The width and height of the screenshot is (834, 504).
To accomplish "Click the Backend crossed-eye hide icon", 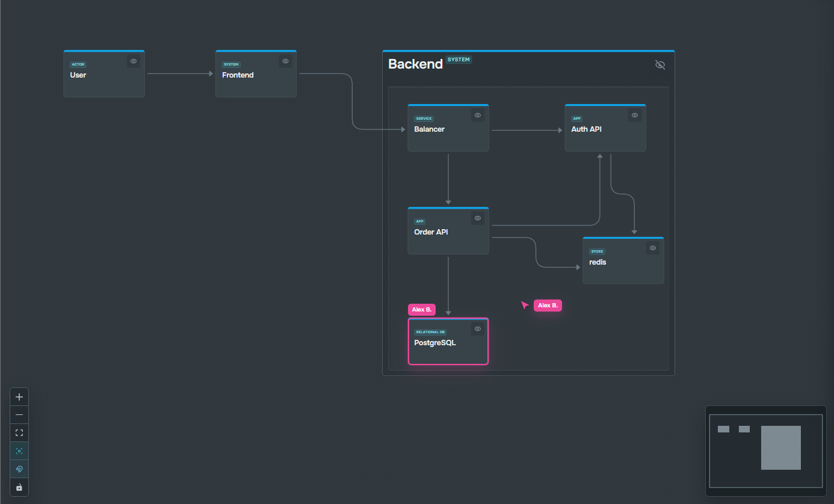I will pyautogui.click(x=660, y=64).
